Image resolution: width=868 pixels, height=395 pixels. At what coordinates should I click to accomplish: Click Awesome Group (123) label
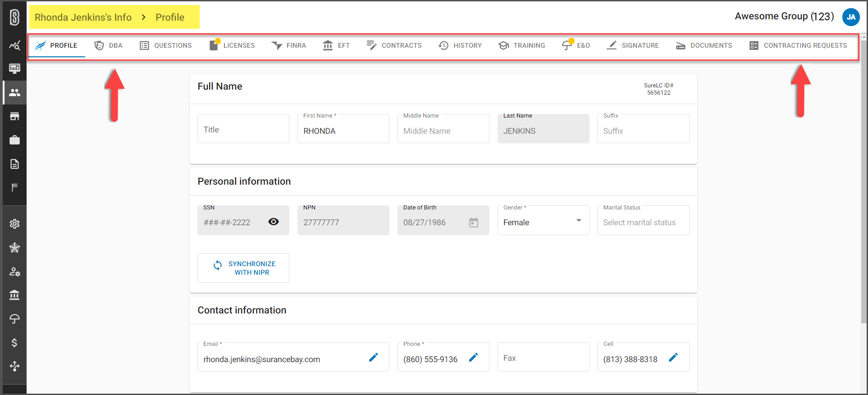click(784, 16)
